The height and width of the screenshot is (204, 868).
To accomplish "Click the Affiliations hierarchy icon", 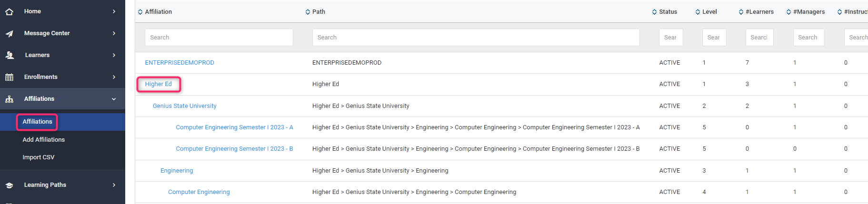I will [x=9, y=99].
